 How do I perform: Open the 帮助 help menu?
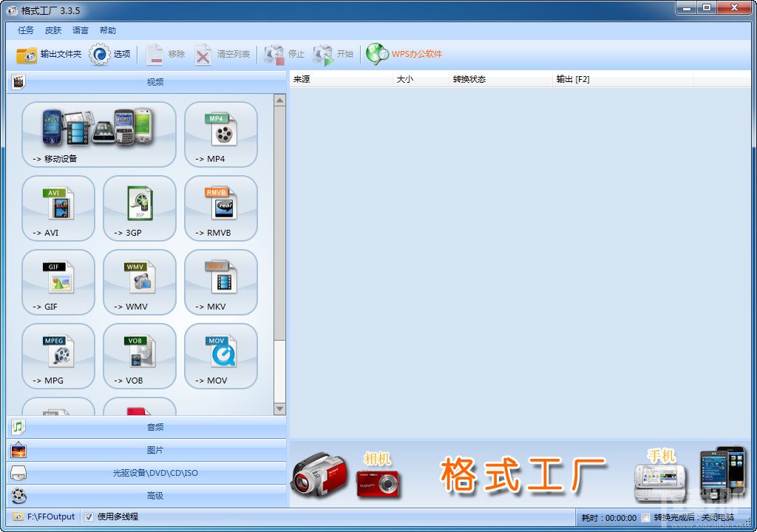(x=108, y=30)
